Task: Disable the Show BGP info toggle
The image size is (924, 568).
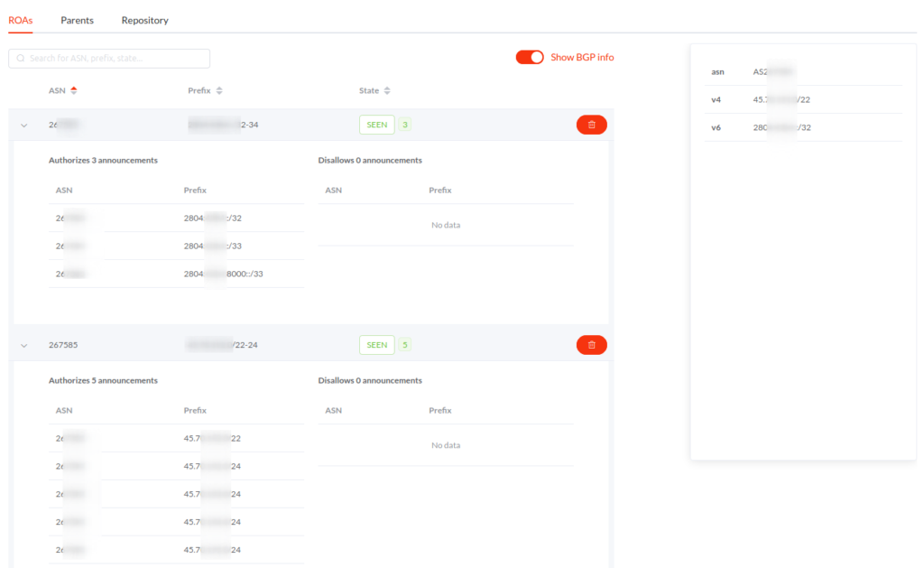Action: tap(530, 56)
